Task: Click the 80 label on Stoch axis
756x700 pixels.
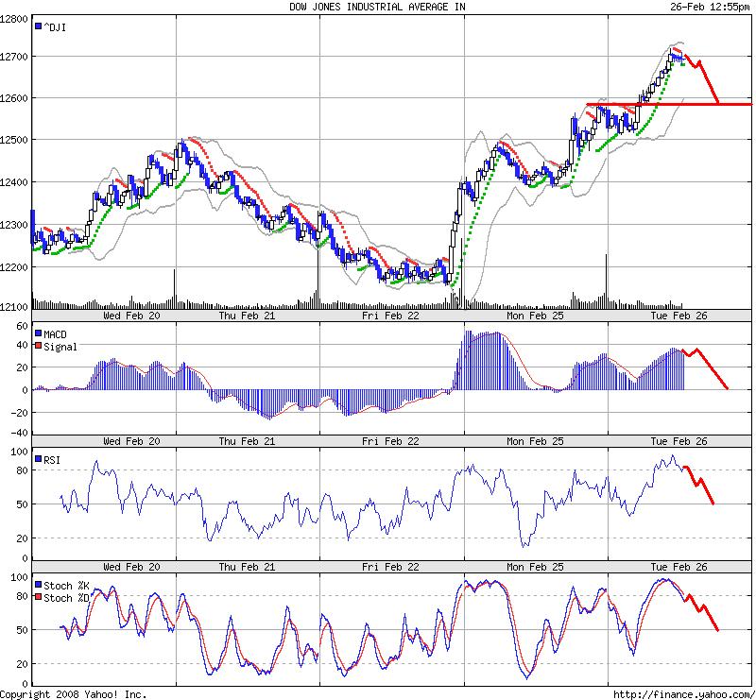Action: click(x=23, y=596)
